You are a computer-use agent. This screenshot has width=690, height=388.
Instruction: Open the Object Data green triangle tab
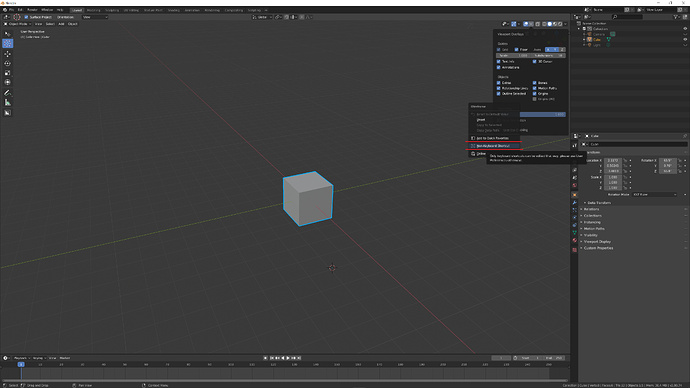point(575,233)
